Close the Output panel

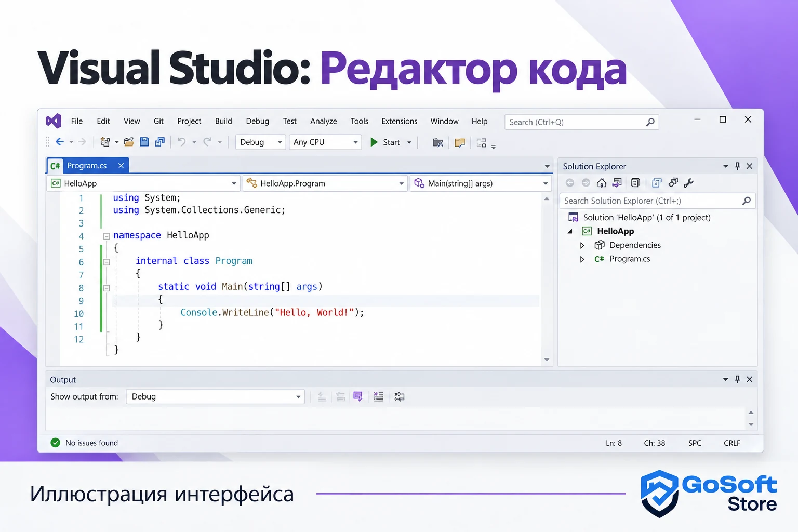coord(750,380)
